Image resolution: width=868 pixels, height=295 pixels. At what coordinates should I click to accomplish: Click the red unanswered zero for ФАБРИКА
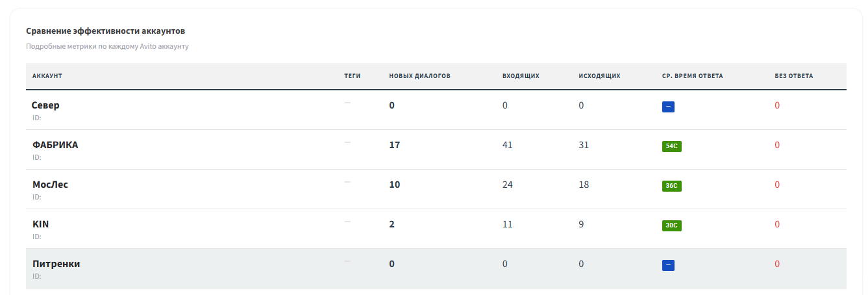777,145
